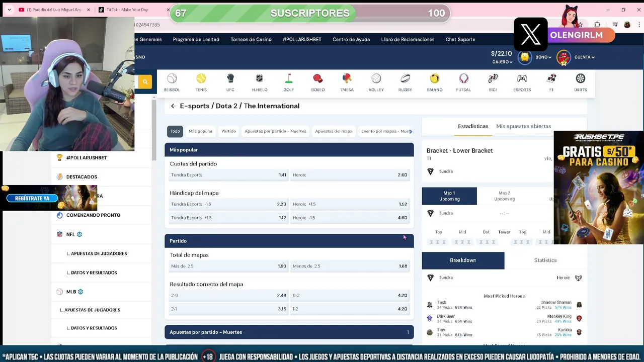644x362 pixels.
Task: Open the Statistics tab in stats widget
Action: point(545,260)
